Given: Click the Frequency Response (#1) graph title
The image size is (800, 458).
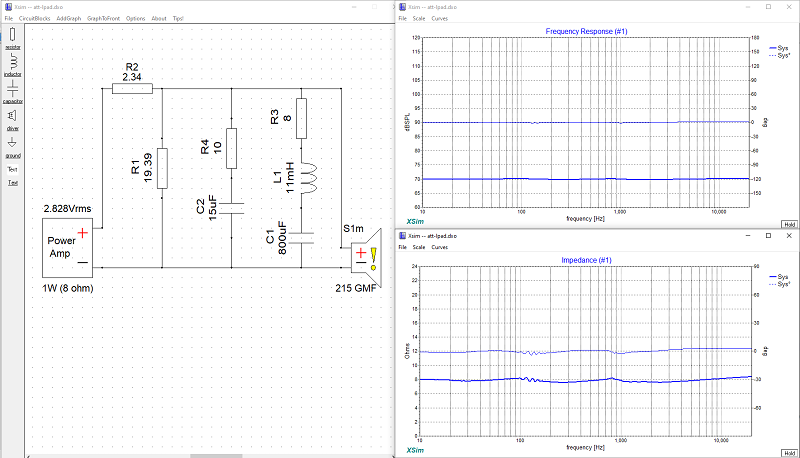Looking at the screenshot, I should [x=586, y=31].
